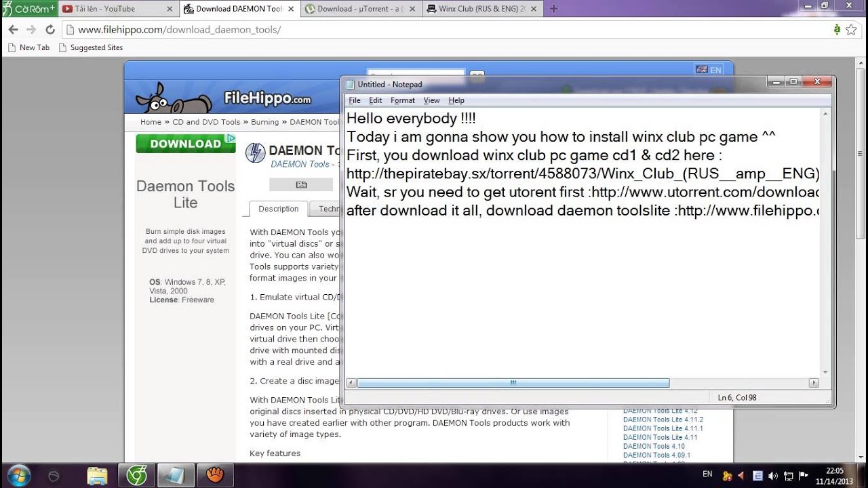Open the Notepad Help menu
Viewport: 868px width, 488px height.
click(456, 100)
